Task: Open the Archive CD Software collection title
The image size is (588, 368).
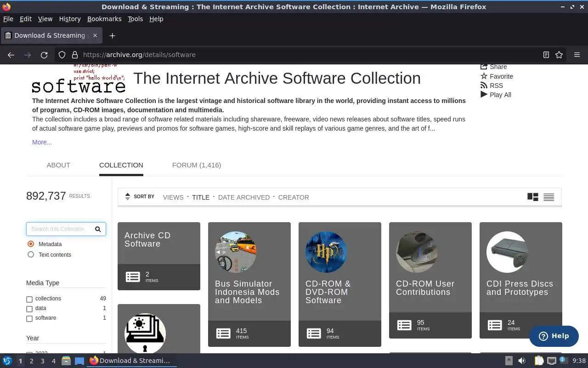Action: pos(147,240)
